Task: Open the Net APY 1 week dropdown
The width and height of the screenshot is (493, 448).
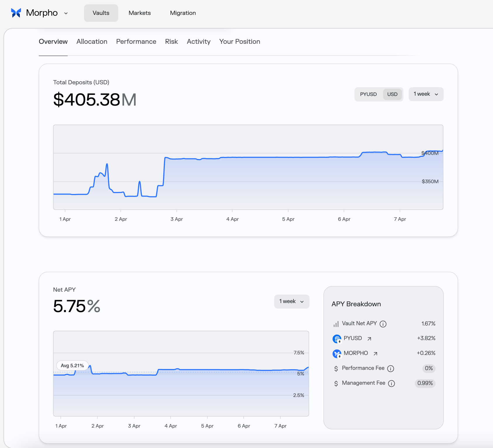Action: pos(292,302)
